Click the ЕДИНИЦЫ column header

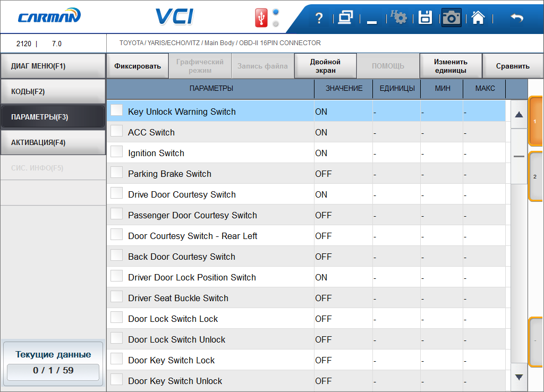point(397,89)
